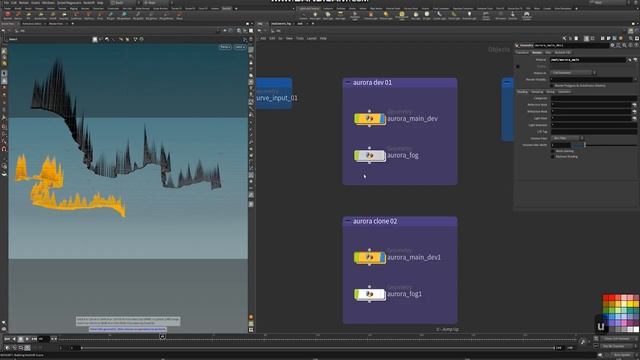Pick the red swatch in color palette
The height and width of the screenshot is (360, 640).
[606, 298]
